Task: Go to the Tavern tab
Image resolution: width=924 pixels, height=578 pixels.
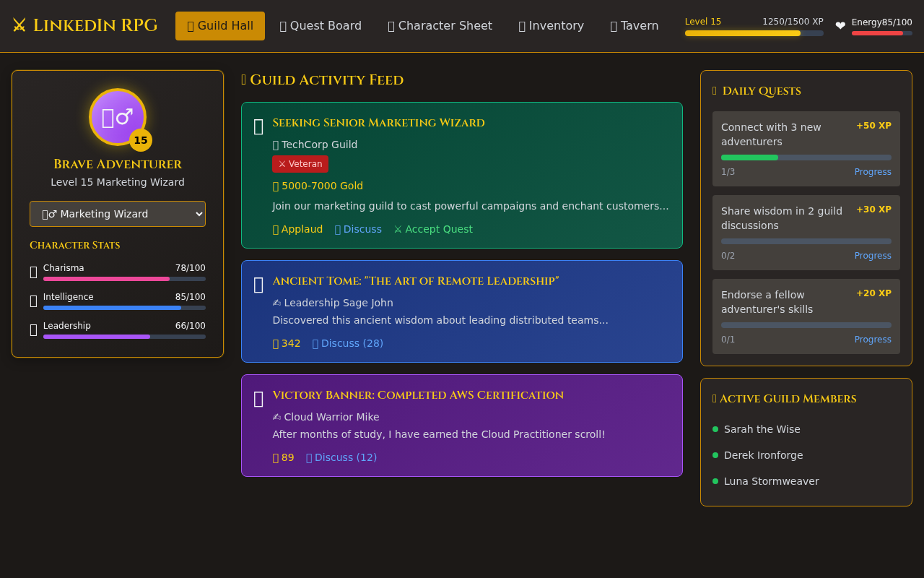Action: (634, 26)
